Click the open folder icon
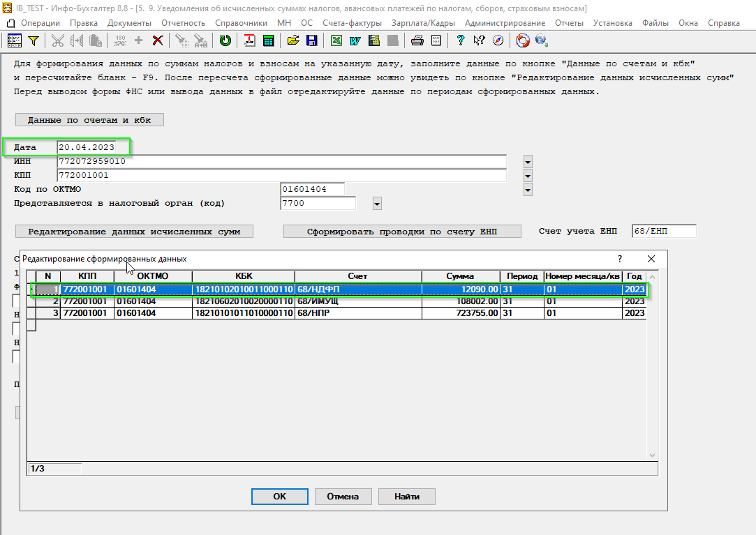This screenshot has width=756, height=535. click(293, 41)
